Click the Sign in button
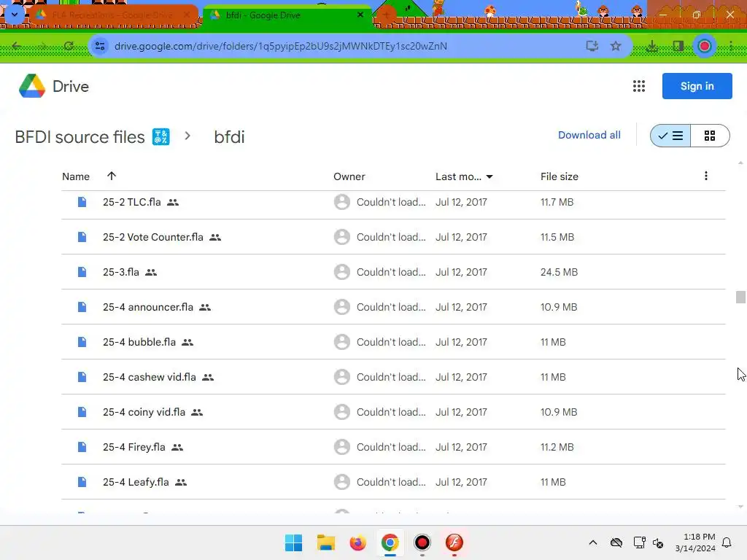747x560 pixels. coord(697,86)
